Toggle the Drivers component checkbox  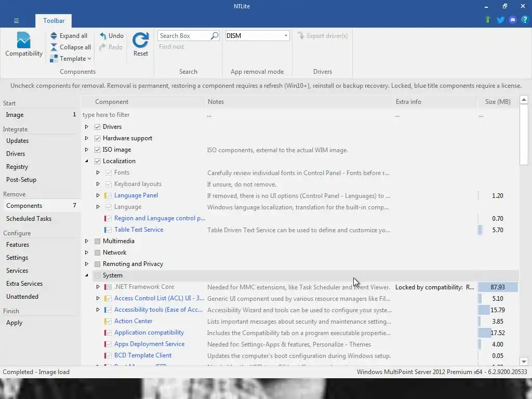click(x=97, y=127)
